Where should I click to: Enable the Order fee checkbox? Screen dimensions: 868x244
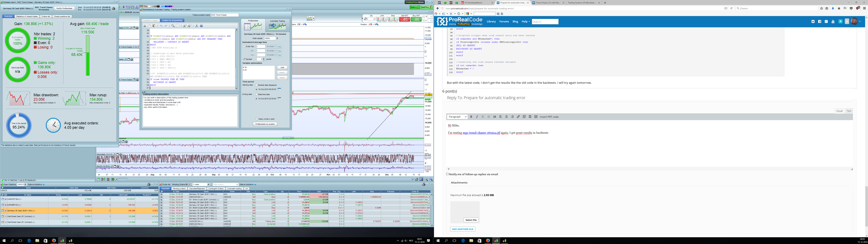[x=244, y=46]
